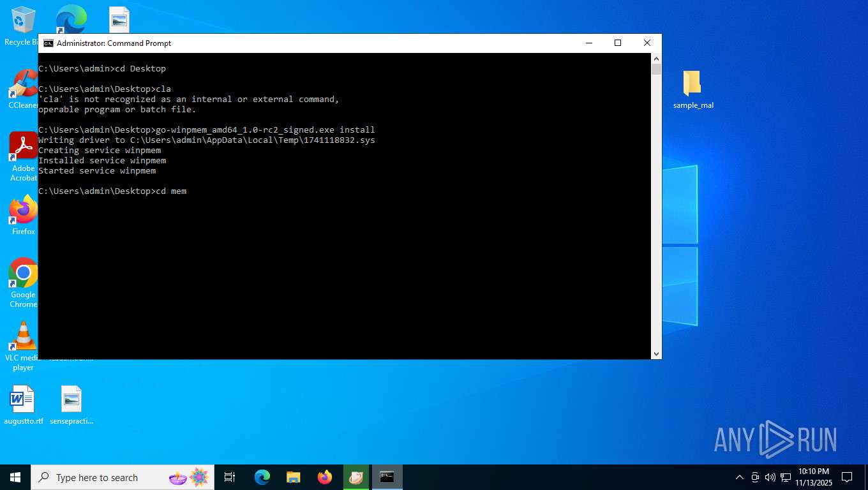
Task: Click the 'operable program or batch file.' line
Action: [x=117, y=110]
